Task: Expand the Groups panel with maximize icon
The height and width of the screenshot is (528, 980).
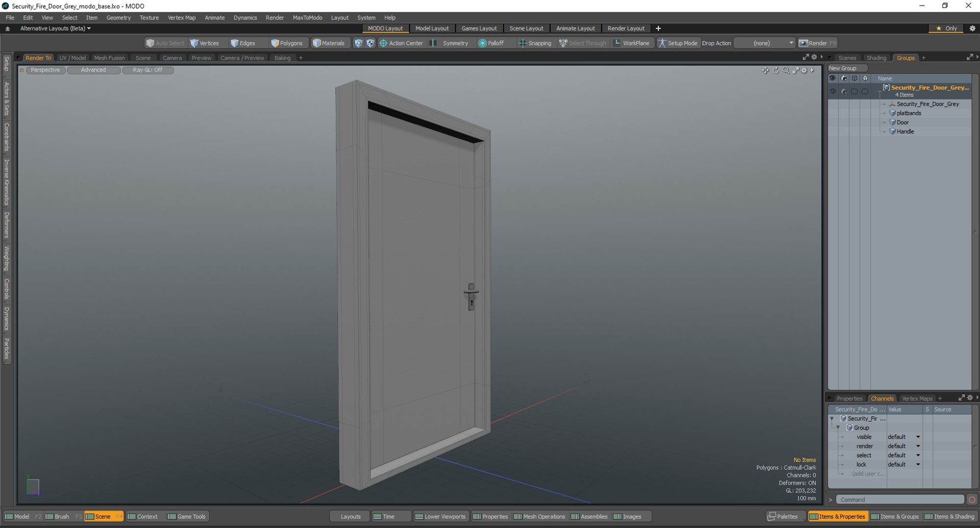Action: 969,57
